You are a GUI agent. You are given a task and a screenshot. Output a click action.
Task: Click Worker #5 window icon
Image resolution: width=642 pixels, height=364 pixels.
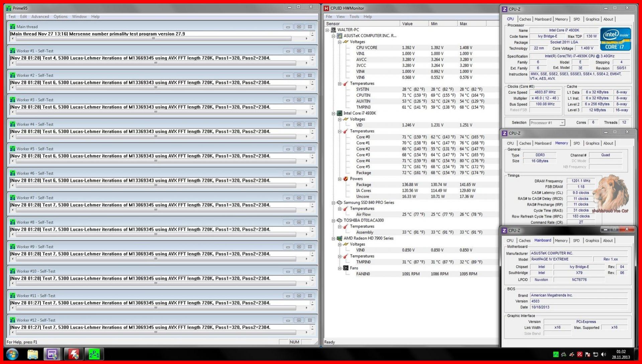pyautogui.click(x=13, y=149)
